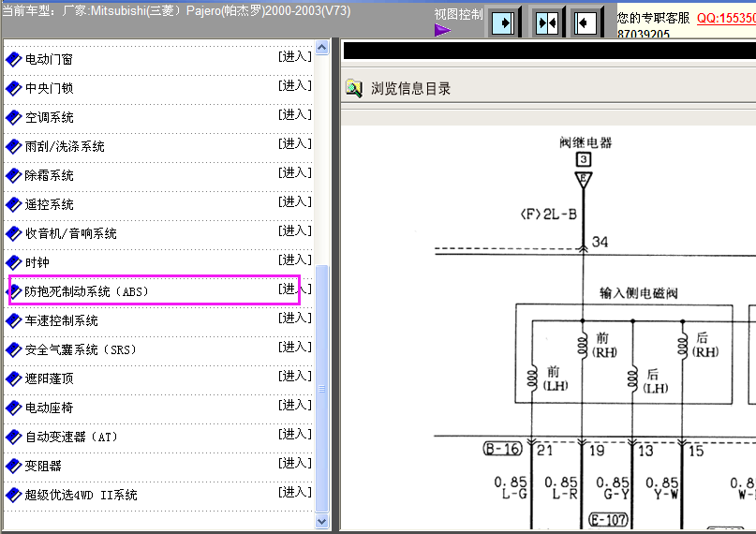Select the 超级优选4WD II系统 entry text
756x534 pixels.
pos(81,495)
